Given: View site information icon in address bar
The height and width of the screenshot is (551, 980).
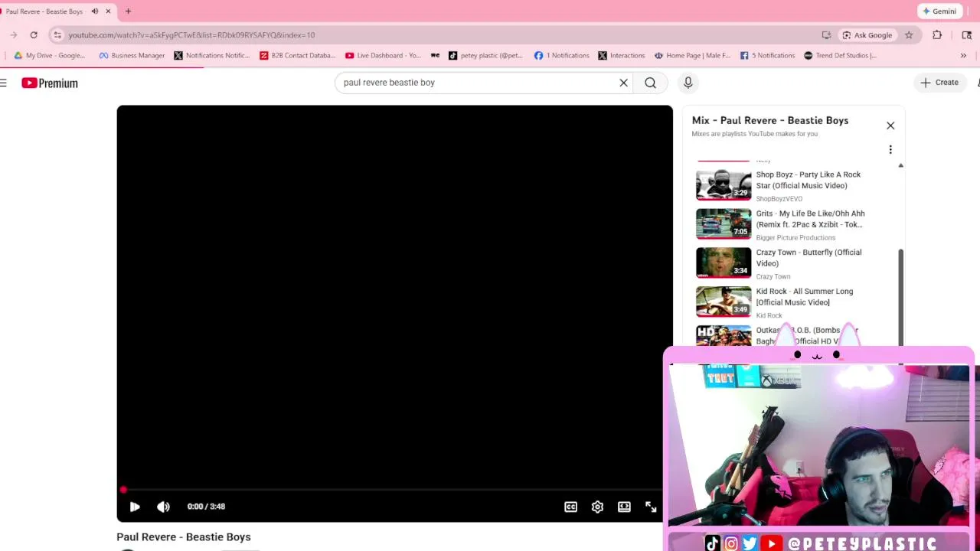Looking at the screenshot, I should tap(57, 35).
